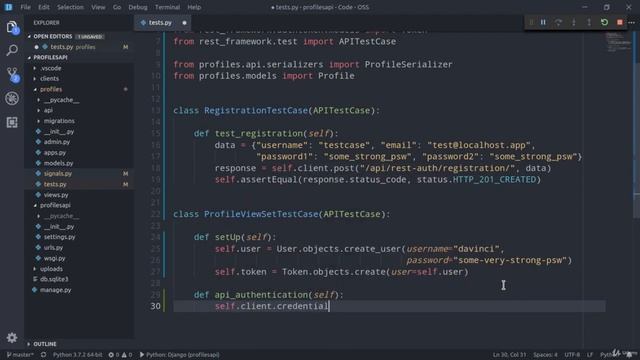Expand the api folder

point(48,110)
